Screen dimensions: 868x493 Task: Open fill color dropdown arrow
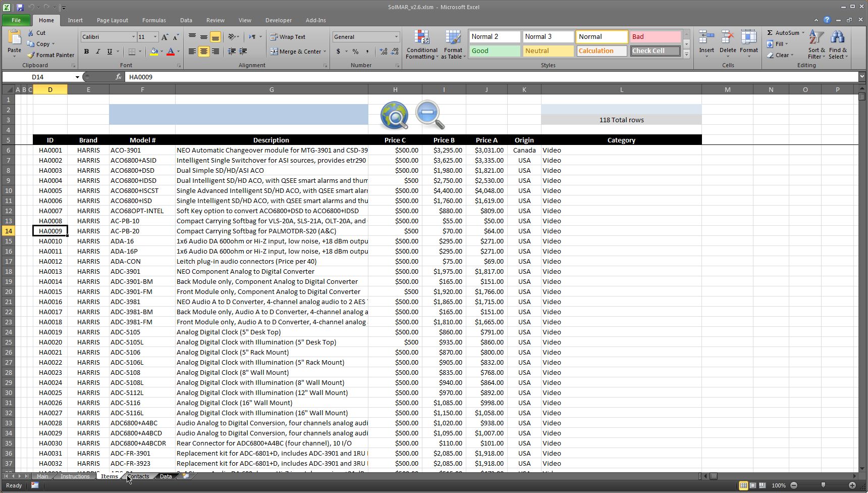161,52
